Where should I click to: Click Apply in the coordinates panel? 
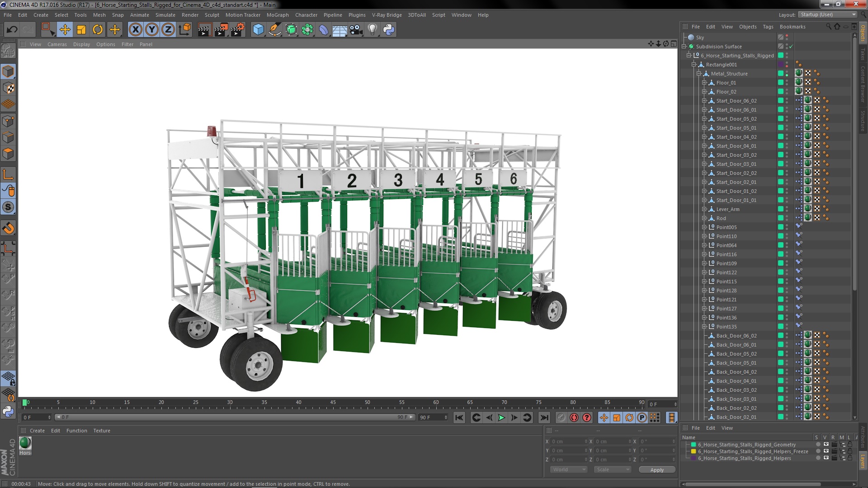coord(657,470)
